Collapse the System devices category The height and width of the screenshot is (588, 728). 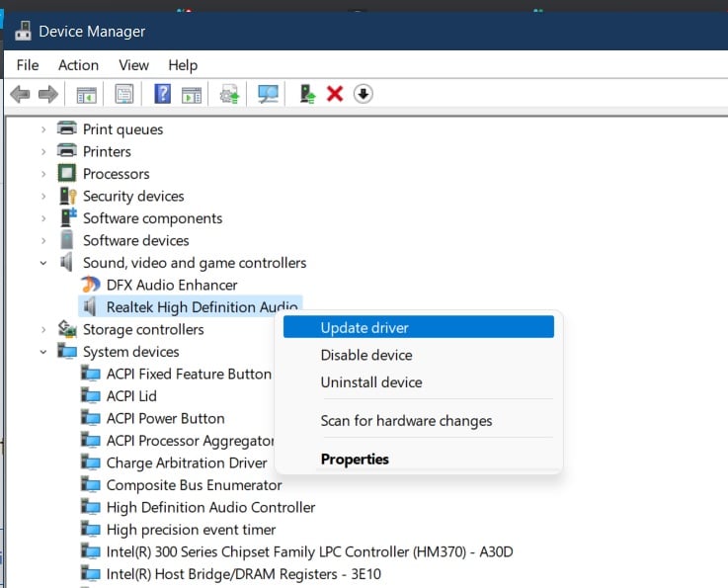click(x=43, y=352)
